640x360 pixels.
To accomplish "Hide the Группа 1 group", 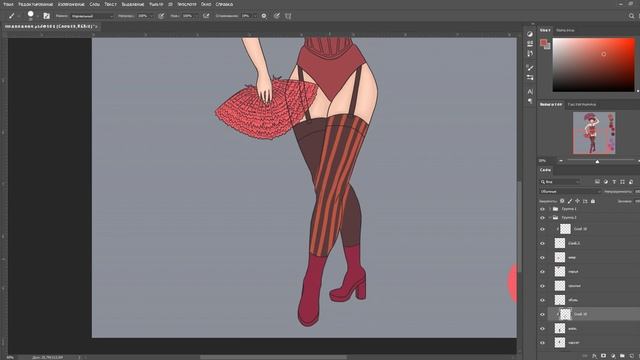I will click(542, 209).
